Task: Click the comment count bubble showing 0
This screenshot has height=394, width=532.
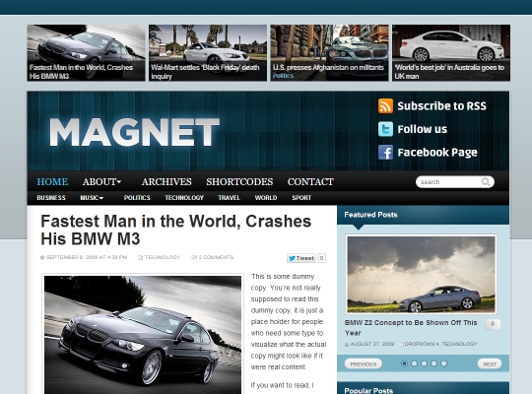Action: click(493, 324)
